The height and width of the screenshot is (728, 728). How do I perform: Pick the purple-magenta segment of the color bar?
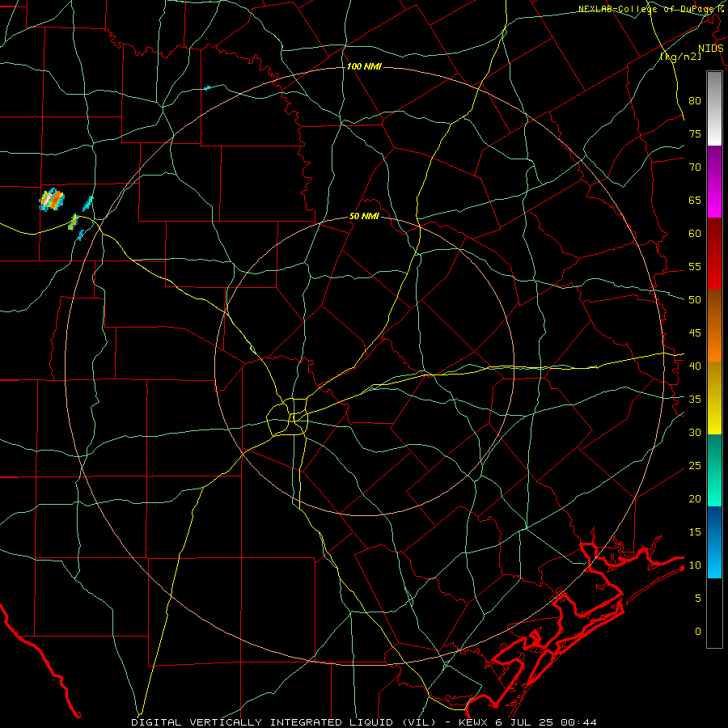tap(714, 181)
